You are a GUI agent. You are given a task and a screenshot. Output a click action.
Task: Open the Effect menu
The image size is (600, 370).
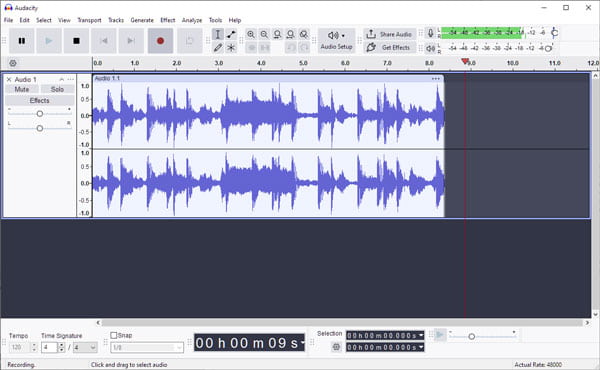(x=168, y=20)
